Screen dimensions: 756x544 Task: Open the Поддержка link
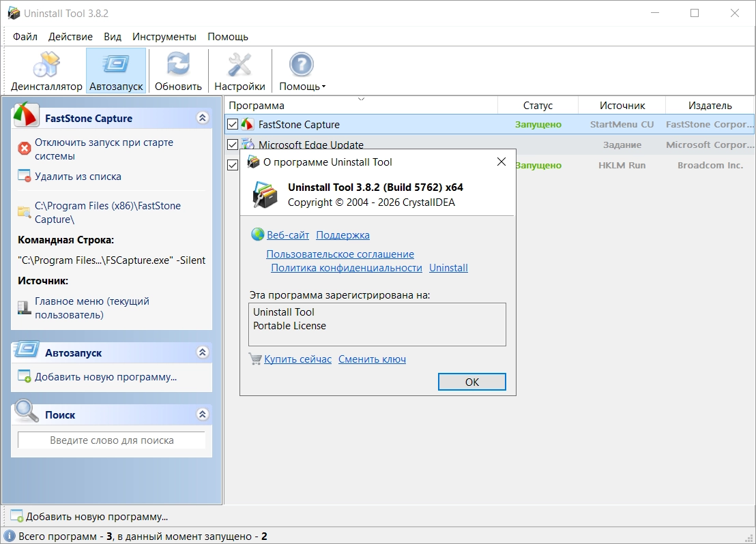343,235
